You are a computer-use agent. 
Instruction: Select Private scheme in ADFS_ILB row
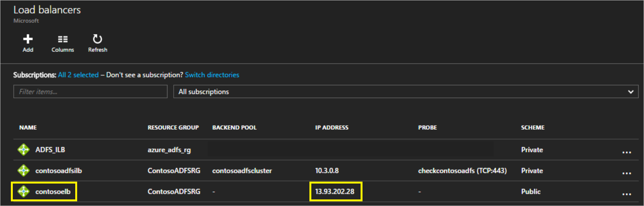(x=532, y=149)
